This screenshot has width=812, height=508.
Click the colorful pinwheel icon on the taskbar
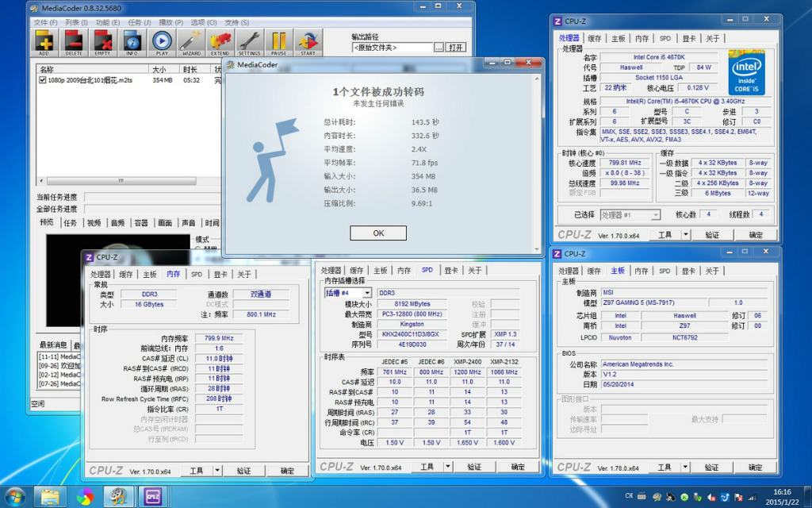tap(85, 497)
